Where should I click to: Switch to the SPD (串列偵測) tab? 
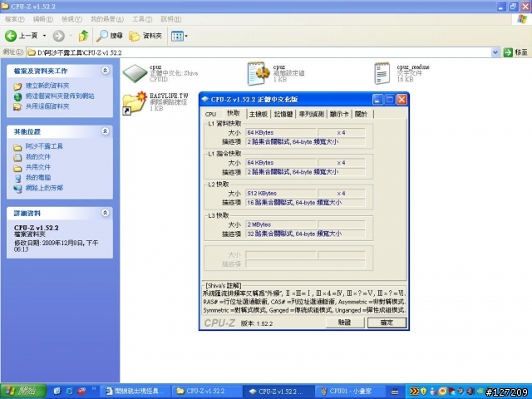point(312,115)
